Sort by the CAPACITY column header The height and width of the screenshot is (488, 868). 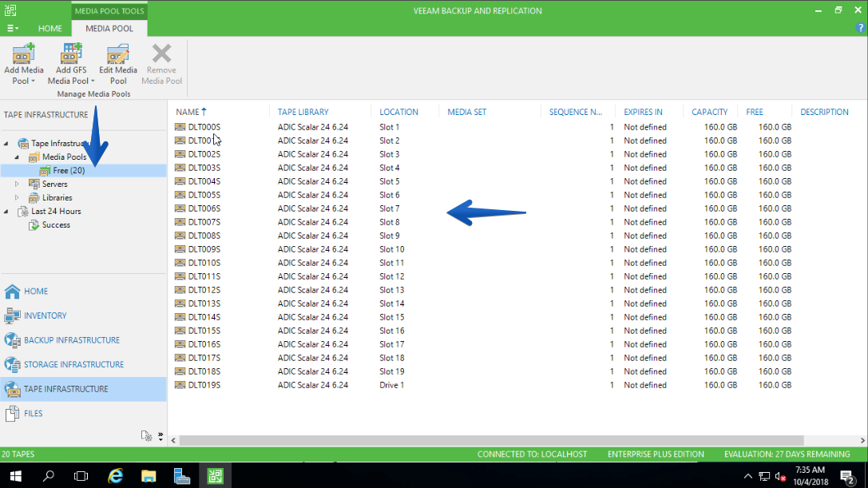pyautogui.click(x=709, y=112)
